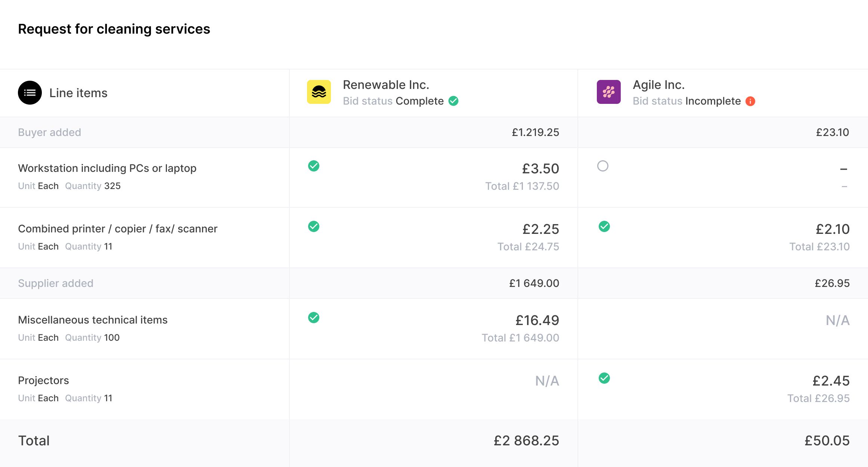The height and width of the screenshot is (467, 868).
Task: Click Agile's green check for Projectors row
Action: coord(604,378)
